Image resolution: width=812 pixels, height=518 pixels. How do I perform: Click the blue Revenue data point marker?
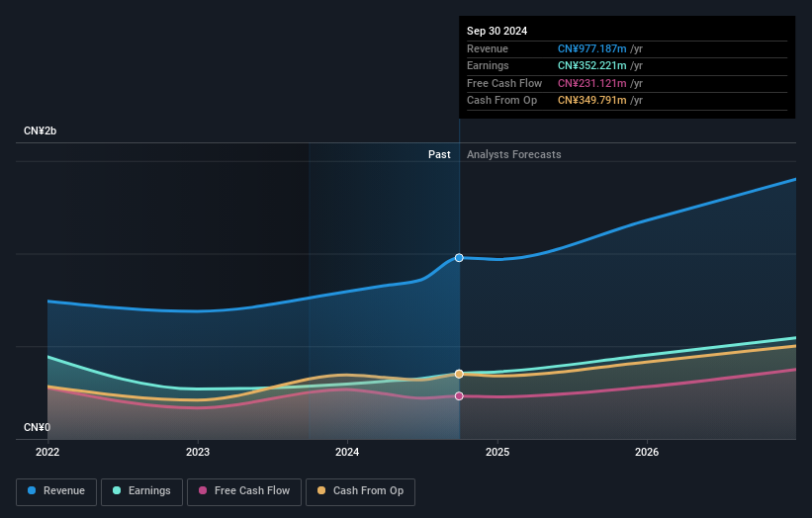pyautogui.click(x=459, y=258)
